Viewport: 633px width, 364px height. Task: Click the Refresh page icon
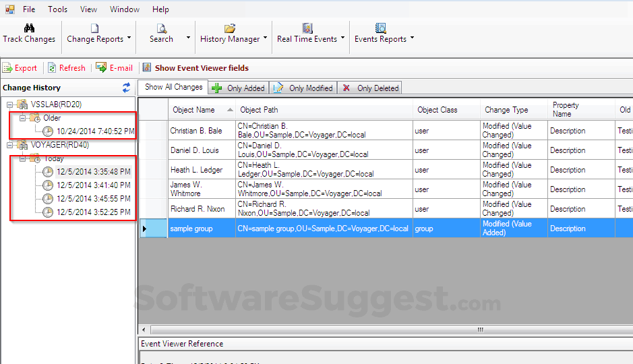[52, 68]
